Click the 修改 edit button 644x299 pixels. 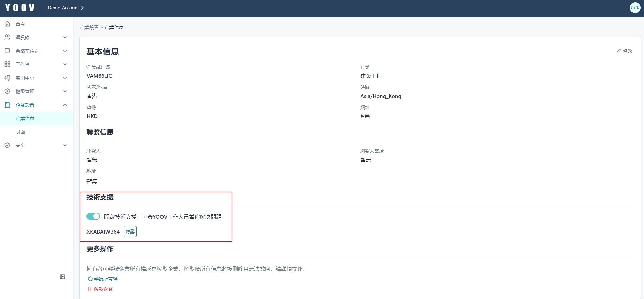[x=624, y=51]
